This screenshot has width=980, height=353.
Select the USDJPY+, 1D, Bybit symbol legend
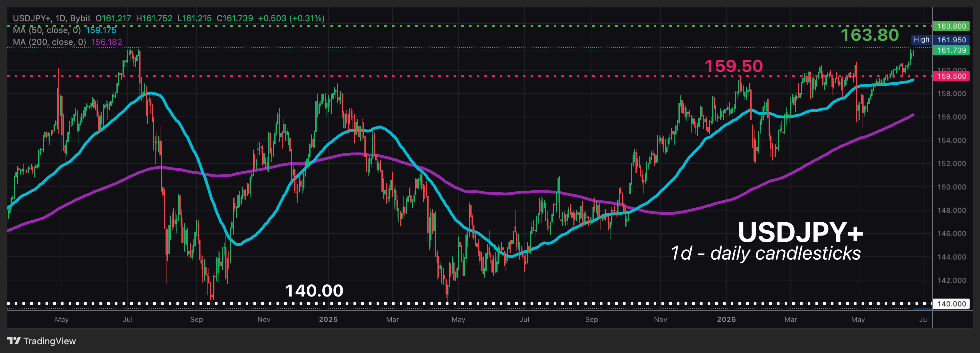click(52, 18)
